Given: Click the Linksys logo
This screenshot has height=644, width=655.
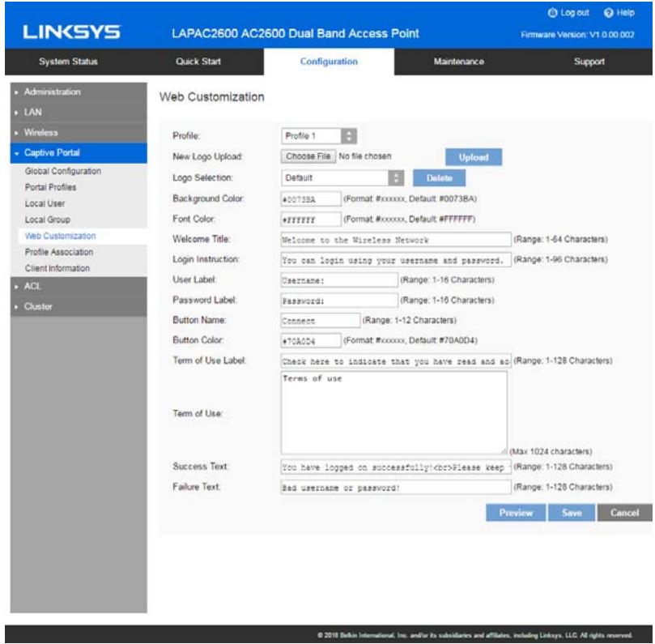Looking at the screenshot, I should pos(72,32).
